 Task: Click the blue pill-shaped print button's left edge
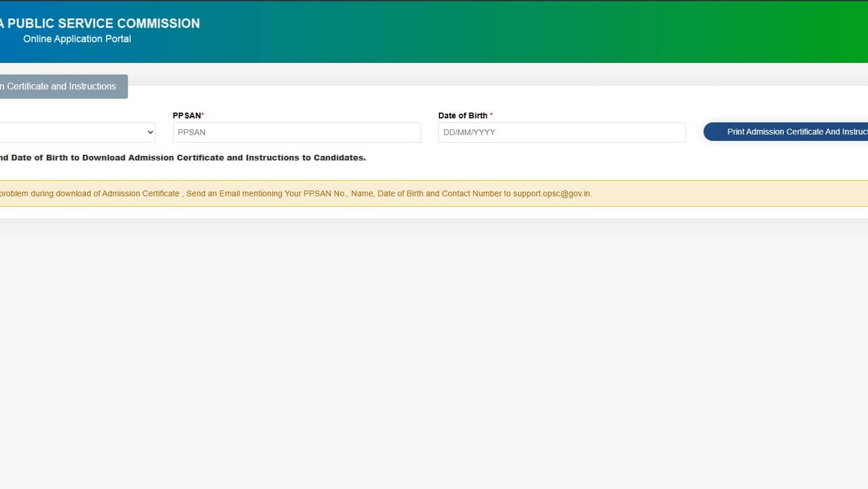pyautogui.click(x=708, y=132)
